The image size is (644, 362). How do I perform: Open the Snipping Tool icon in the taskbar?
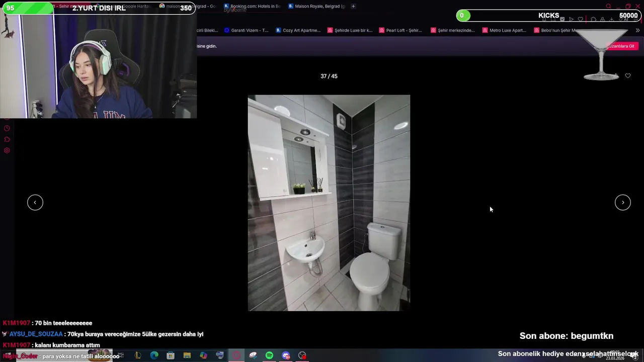(x=253, y=355)
